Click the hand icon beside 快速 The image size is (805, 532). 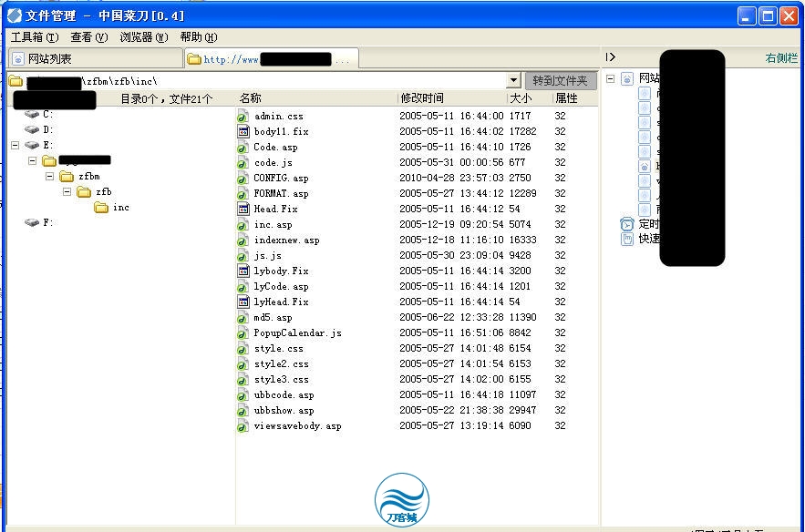coord(627,239)
